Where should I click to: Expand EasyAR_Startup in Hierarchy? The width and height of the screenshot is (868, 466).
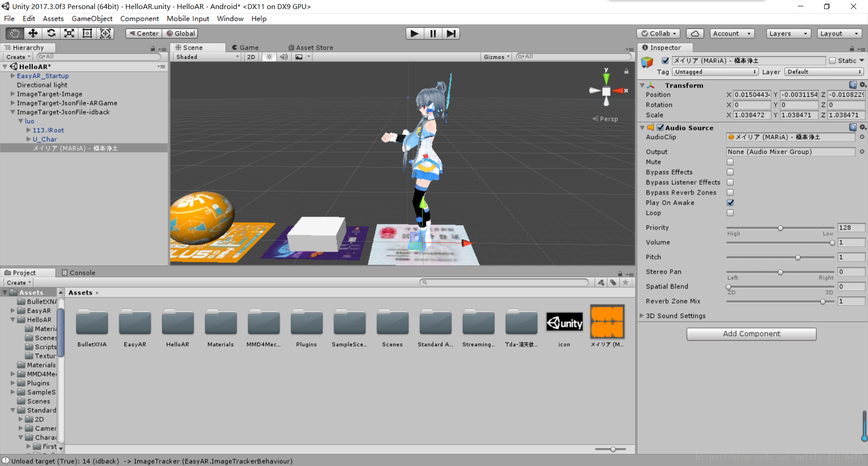point(13,76)
